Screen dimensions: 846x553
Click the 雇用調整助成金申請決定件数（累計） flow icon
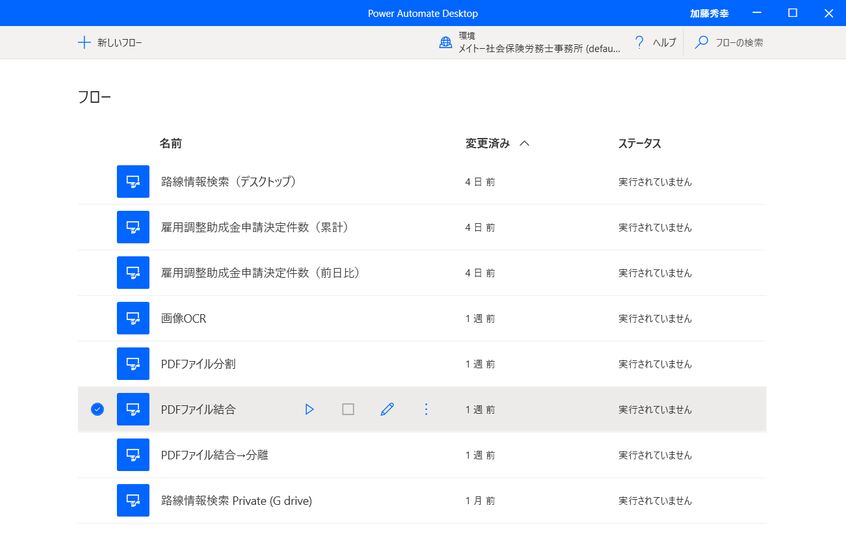(133, 227)
